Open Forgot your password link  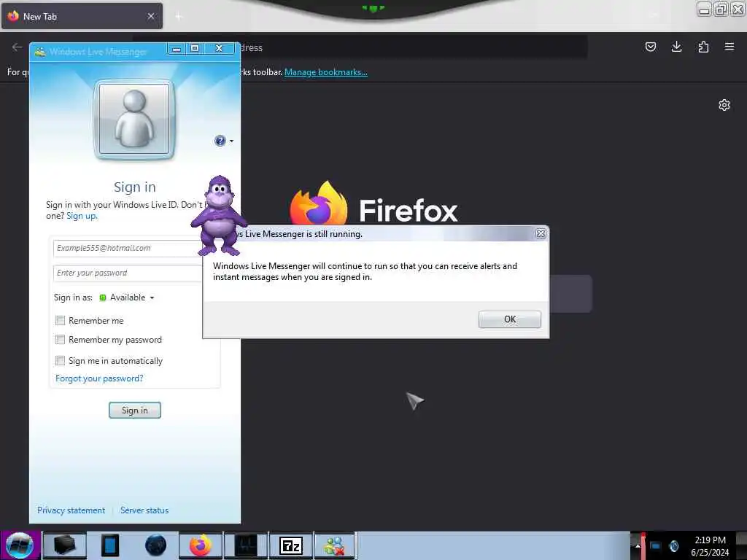coord(99,378)
